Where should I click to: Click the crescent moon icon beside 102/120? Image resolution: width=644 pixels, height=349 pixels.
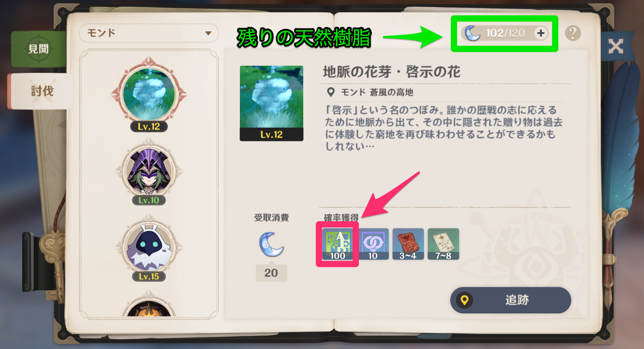point(473,33)
